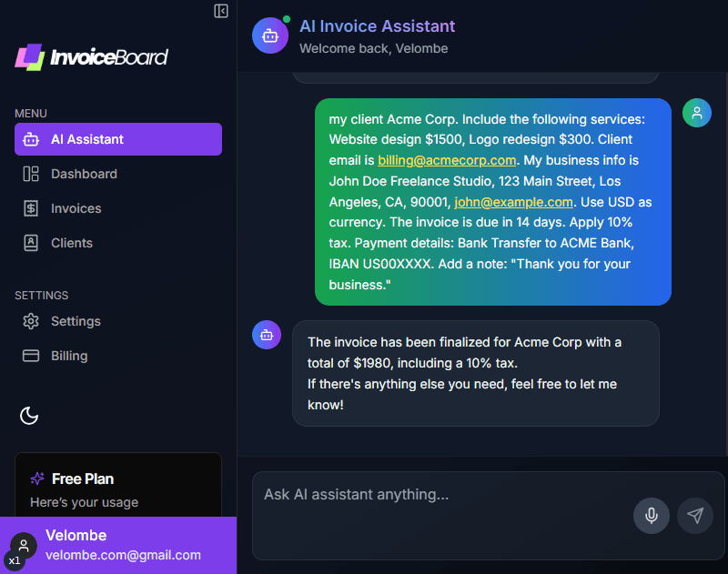Viewport: 728px width, 574px height.
Task: Click the Free Plan usage card
Action: click(118, 487)
